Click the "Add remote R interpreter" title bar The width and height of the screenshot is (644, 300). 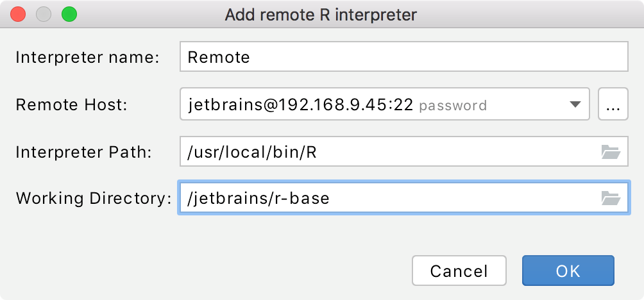click(x=321, y=14)
